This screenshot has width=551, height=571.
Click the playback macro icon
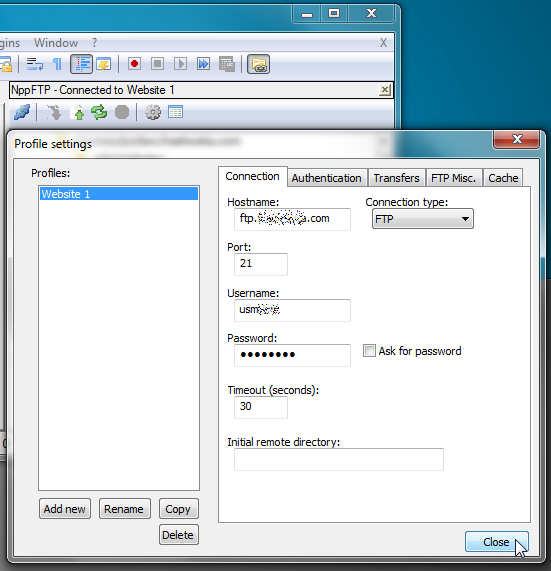pos(180,64)
